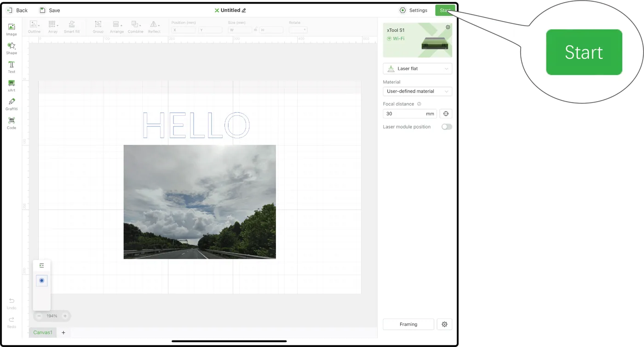Click the Focal distance info icon
This screenshot has height=347, width=644.
point(419,104)
